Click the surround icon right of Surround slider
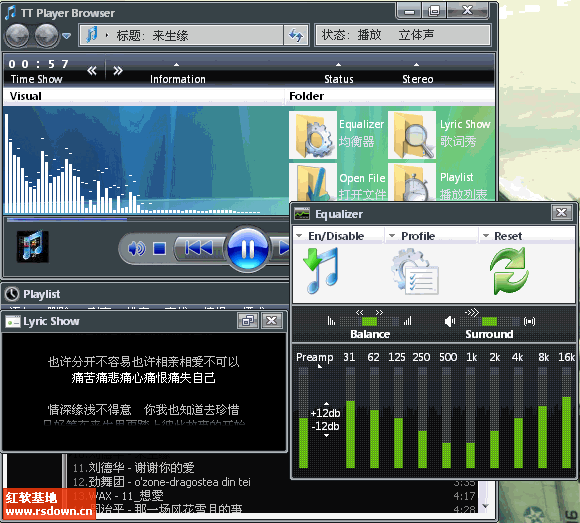 (x=529, y=321)
